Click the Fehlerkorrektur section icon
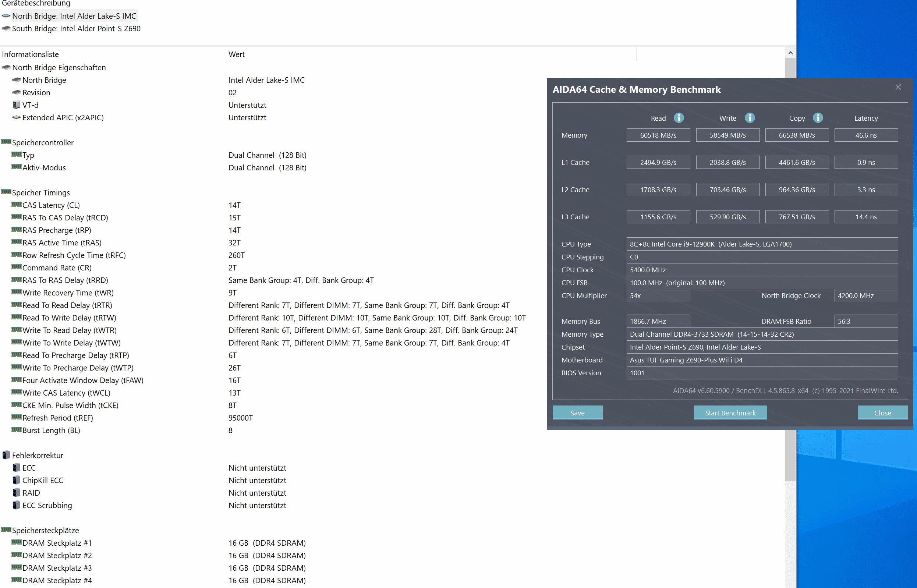Image resolution: width=917 pixels, height=588 pixels. click(6, 455)
